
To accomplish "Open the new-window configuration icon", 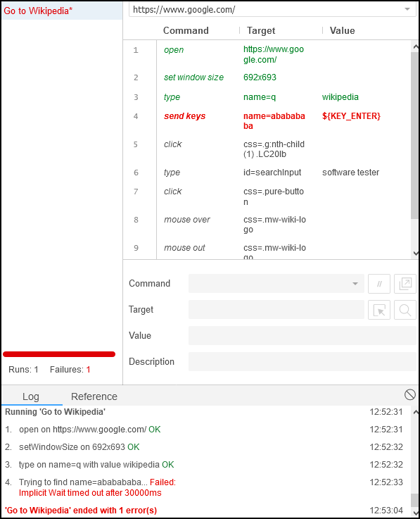I will (405, 284).
